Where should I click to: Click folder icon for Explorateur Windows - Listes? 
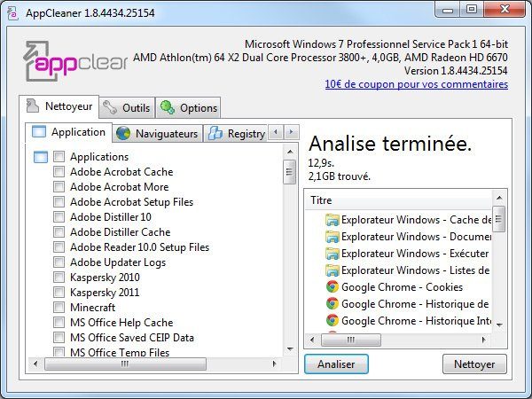tap(332, 270)
